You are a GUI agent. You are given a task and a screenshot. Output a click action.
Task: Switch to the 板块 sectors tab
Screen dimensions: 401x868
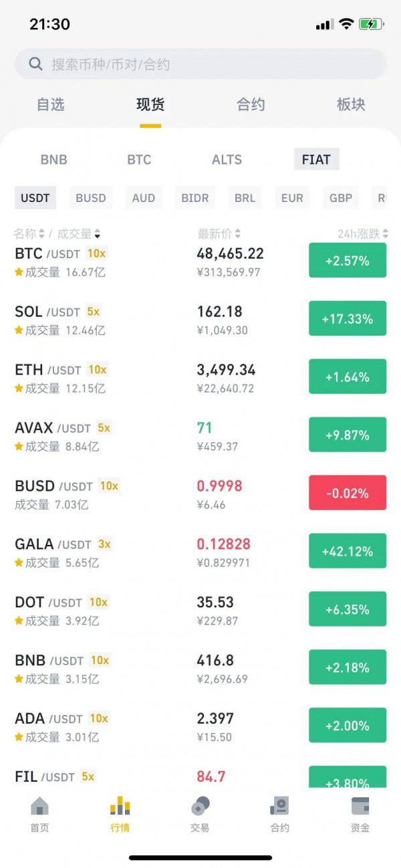click(351, 104)
